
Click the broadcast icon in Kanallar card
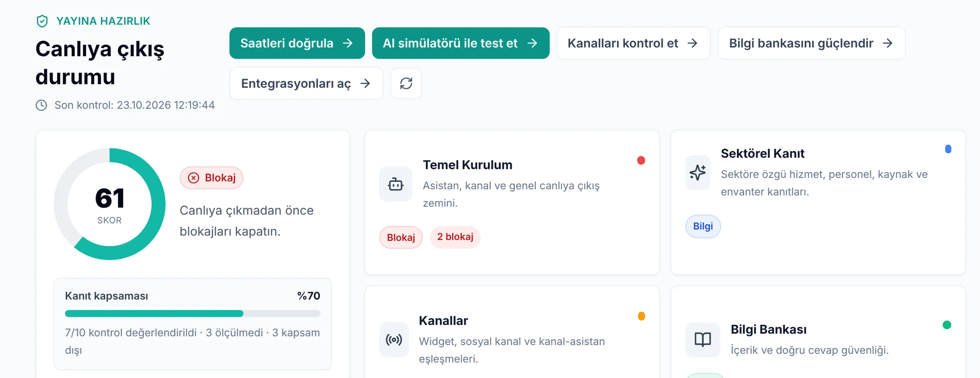tap(394, 340)
